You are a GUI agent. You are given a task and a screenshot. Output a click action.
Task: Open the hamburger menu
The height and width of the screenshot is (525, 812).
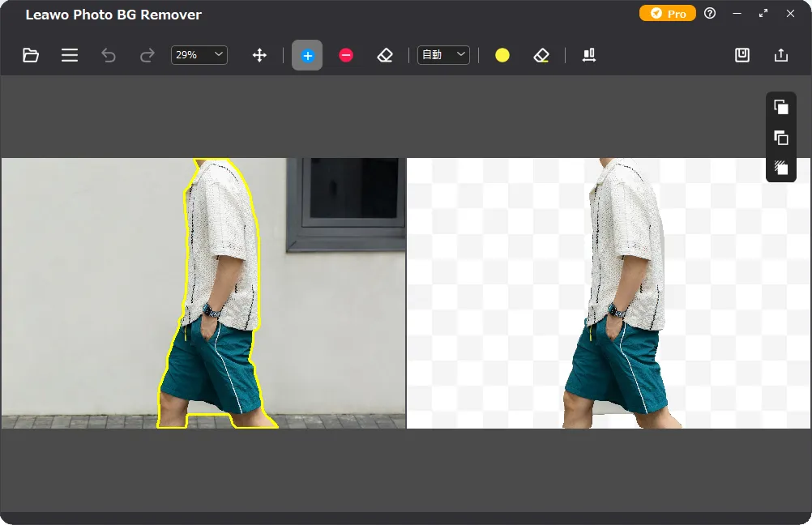click(70, 55)
